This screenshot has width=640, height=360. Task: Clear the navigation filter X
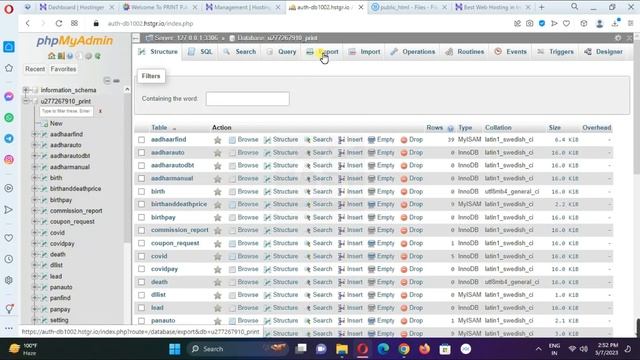[x=100, y=111]
